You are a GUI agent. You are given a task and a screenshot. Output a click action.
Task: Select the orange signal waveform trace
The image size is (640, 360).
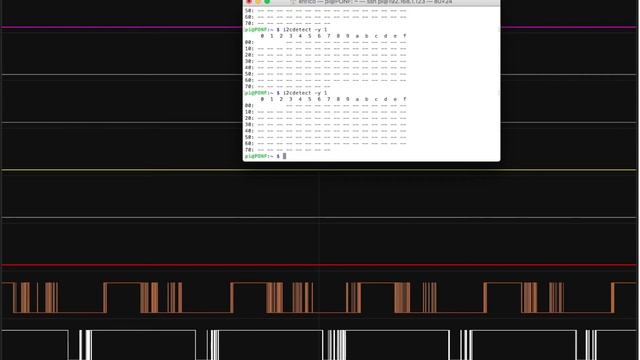[319, 298]
